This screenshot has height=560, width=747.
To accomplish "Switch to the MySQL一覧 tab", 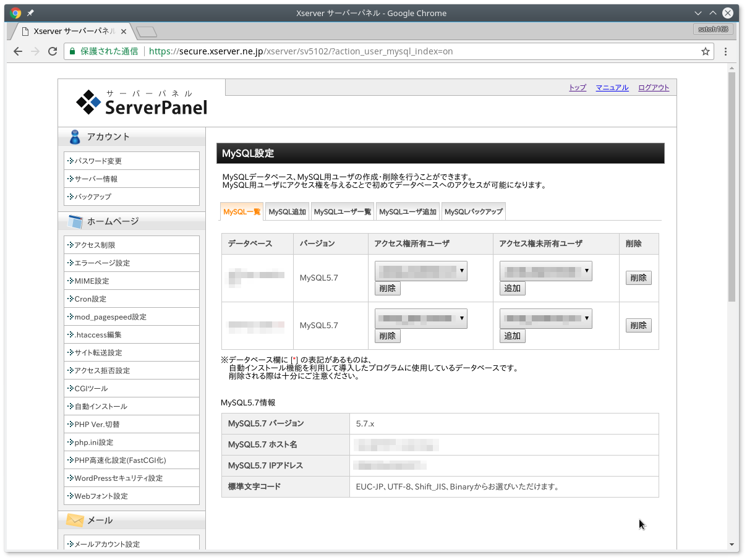I will click(242, 211).
